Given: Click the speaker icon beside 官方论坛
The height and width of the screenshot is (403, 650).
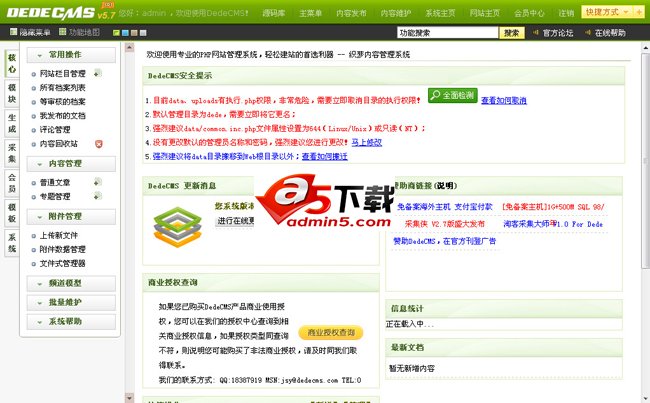Looking at the screenshot, I should [536, 32].
